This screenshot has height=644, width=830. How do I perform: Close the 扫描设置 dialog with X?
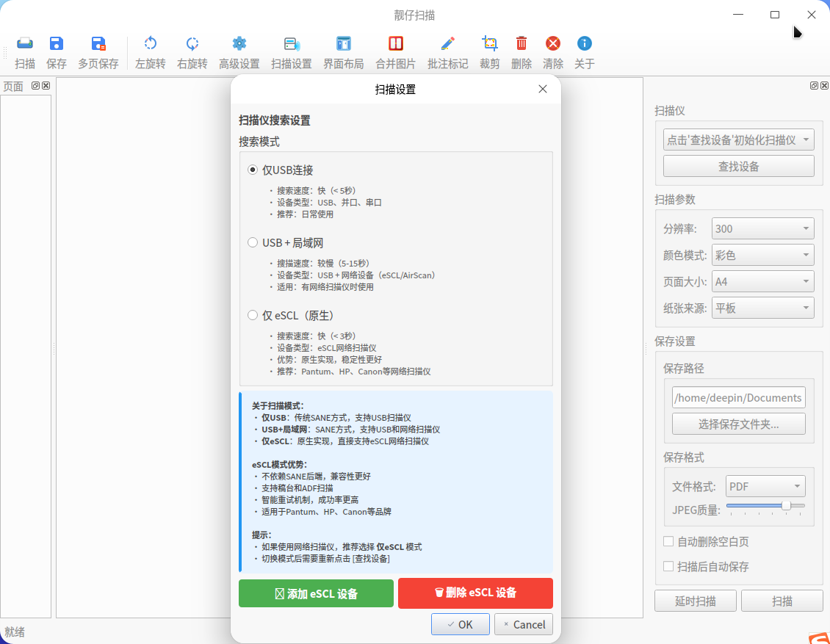[543, 89]
